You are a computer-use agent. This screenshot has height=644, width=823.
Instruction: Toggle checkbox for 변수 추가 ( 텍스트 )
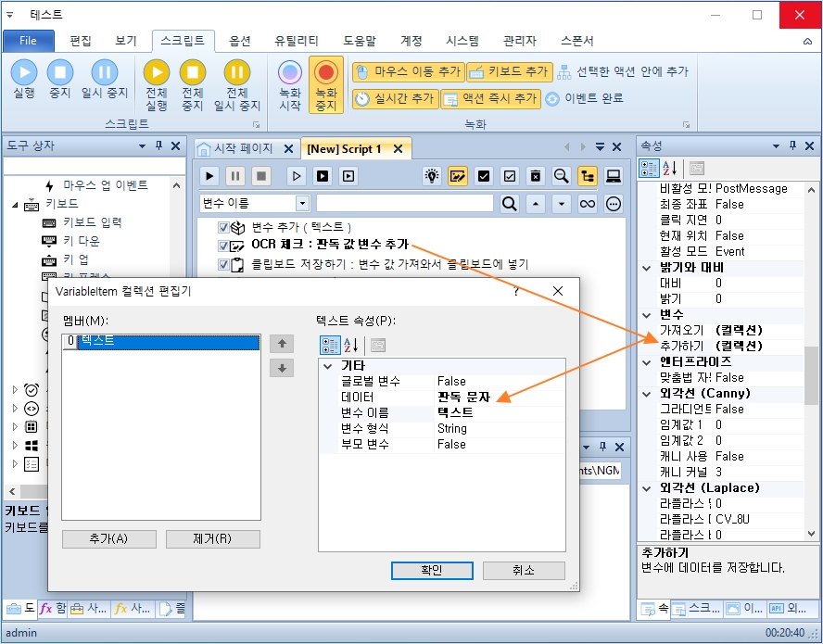[x=223, y=227]
